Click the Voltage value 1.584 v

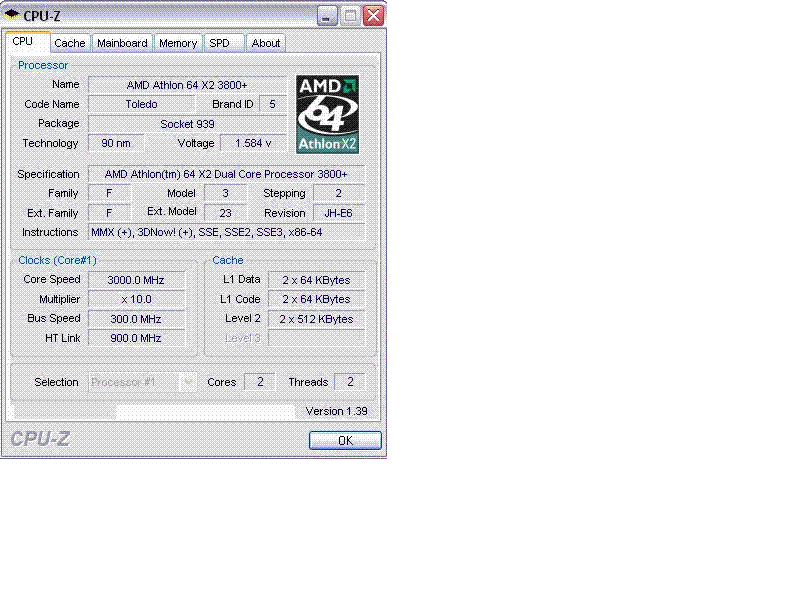pos(254,143)
